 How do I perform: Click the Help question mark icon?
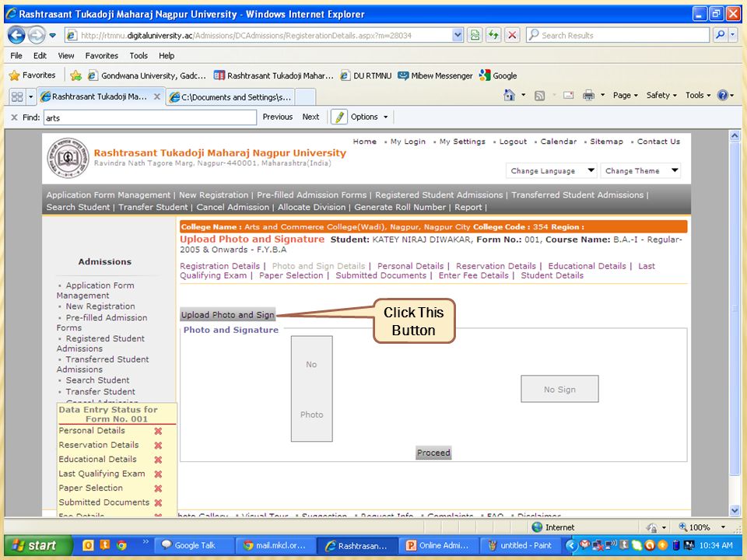coord(723,95)
